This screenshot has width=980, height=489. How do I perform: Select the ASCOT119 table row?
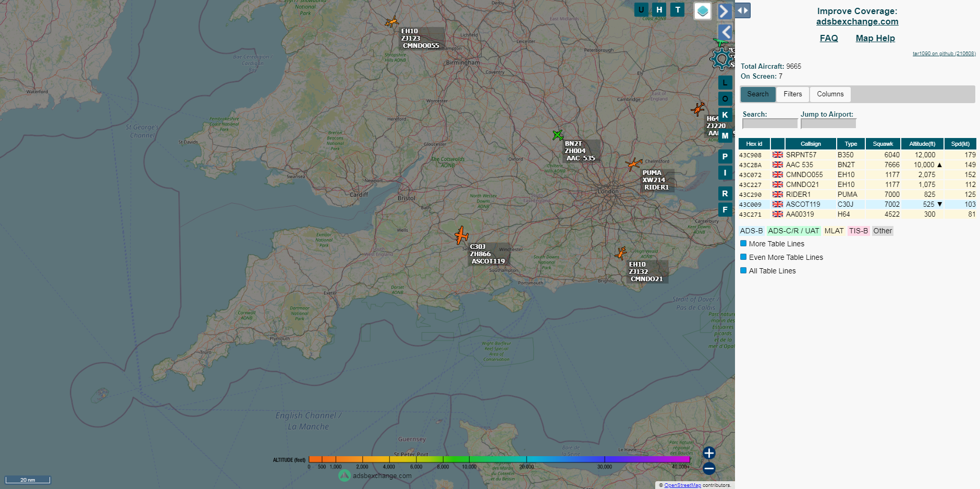[x=857, y=204]
